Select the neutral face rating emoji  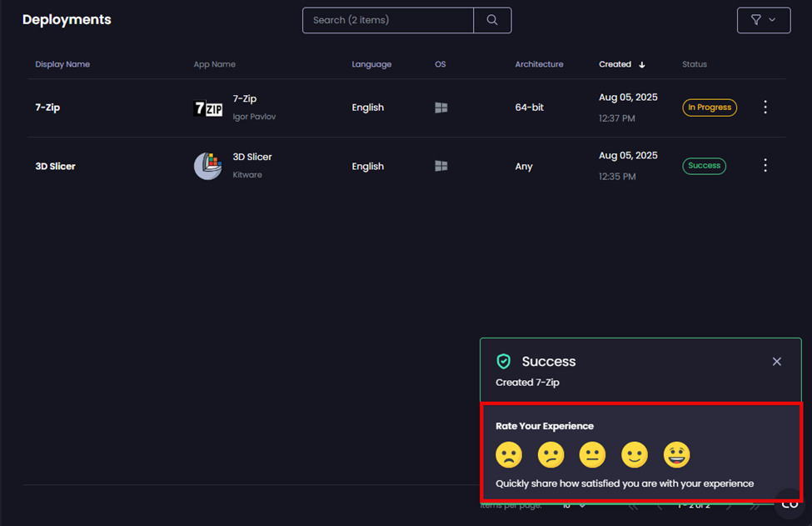[x=592, y=455]
